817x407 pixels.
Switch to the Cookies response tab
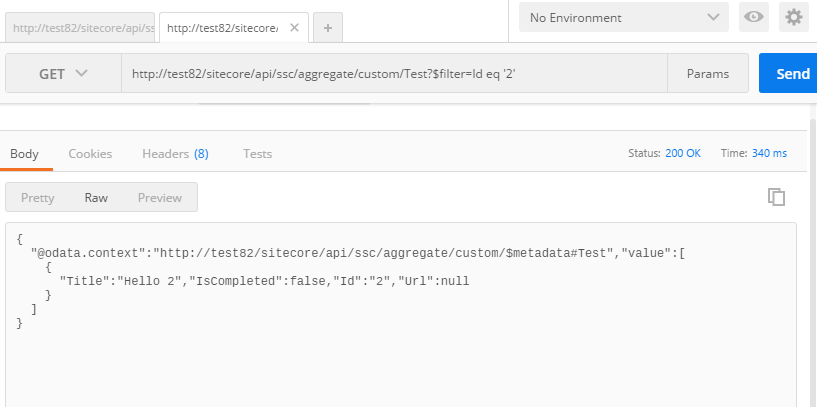point(90,154)
